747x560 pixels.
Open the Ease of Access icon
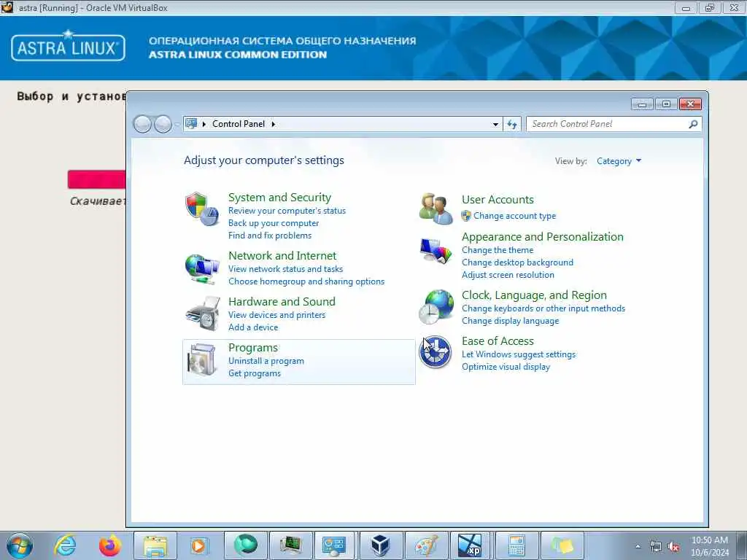[435, 352]
